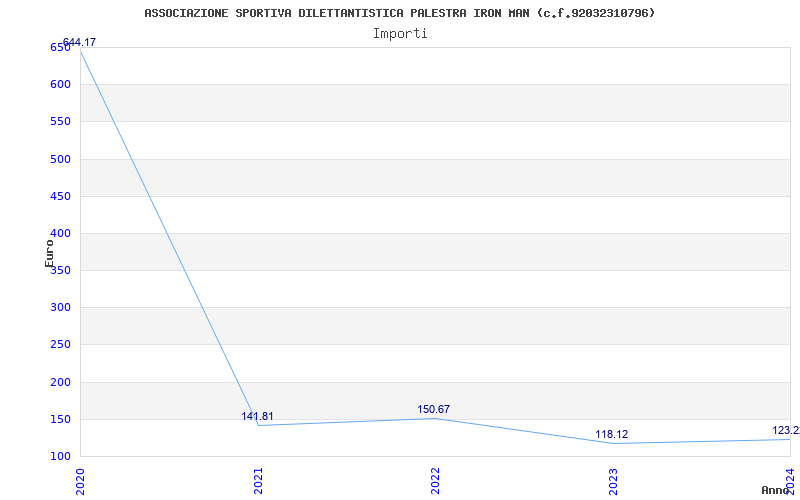Screen dimensions: 800x500
Task: Click the y-axis value 550
Action: point(60,122)
